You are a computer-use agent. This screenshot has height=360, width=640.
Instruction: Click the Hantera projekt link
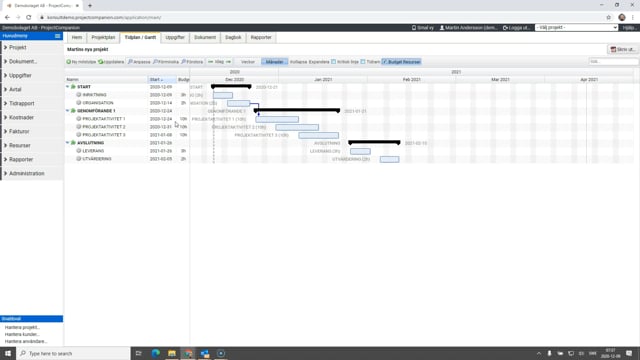[x=22, y=327]
